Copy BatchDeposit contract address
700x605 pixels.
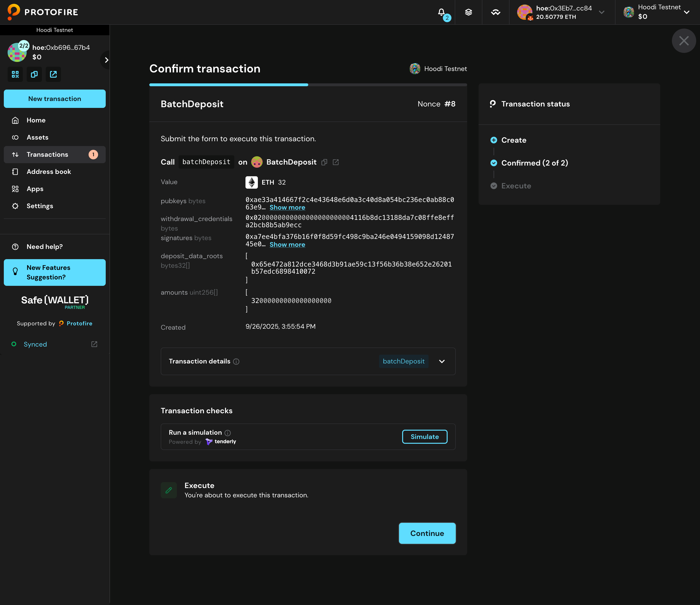point(324,162)
